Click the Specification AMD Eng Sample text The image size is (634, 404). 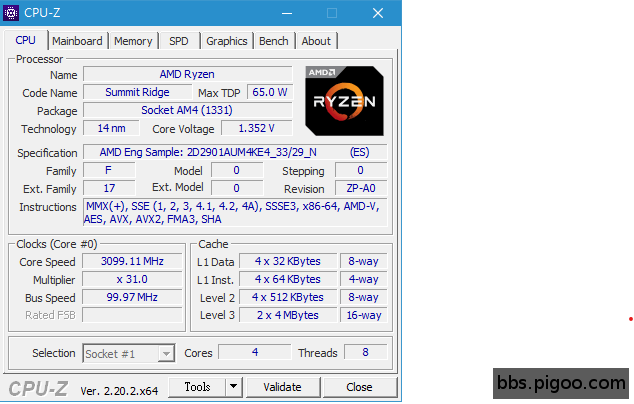[x=208, y=152]
